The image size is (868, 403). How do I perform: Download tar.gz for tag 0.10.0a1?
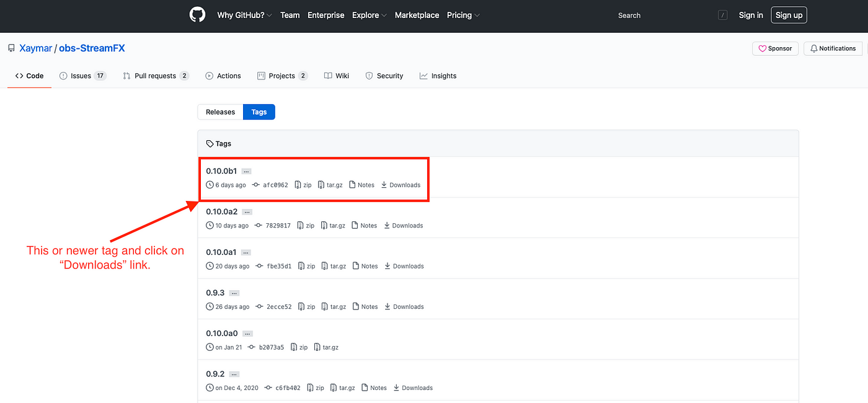[x=333, y=266]
